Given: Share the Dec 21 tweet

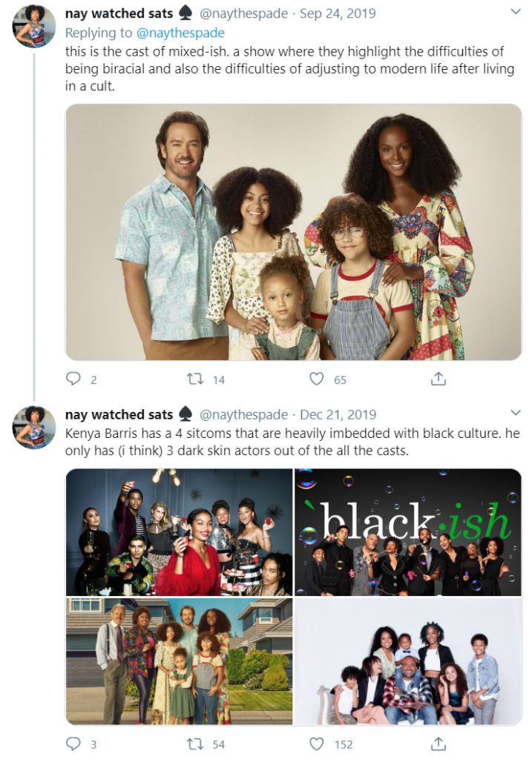Looking at the screenshot, I should pos(438,743).
